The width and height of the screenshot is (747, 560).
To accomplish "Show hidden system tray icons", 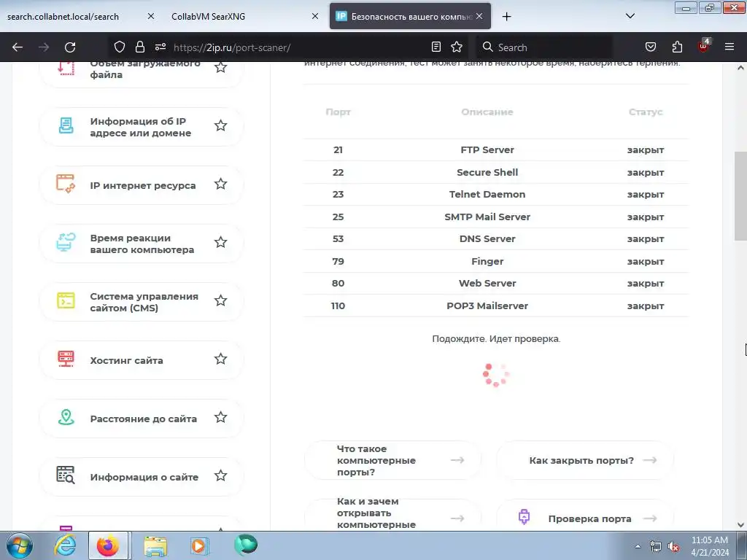I will tap(638, 546).
